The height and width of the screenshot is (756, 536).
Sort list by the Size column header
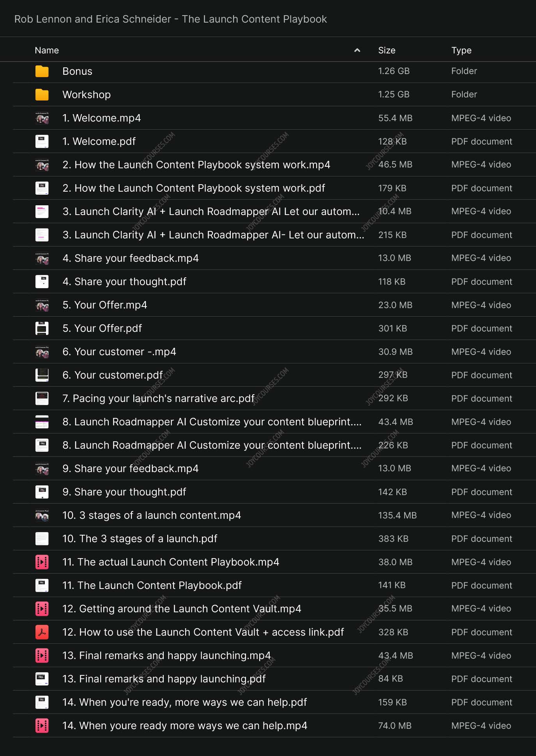point(386,50)
